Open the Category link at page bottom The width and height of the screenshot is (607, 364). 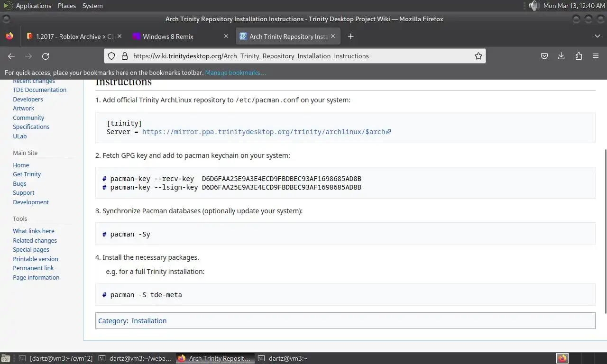[x=112, y=321]
